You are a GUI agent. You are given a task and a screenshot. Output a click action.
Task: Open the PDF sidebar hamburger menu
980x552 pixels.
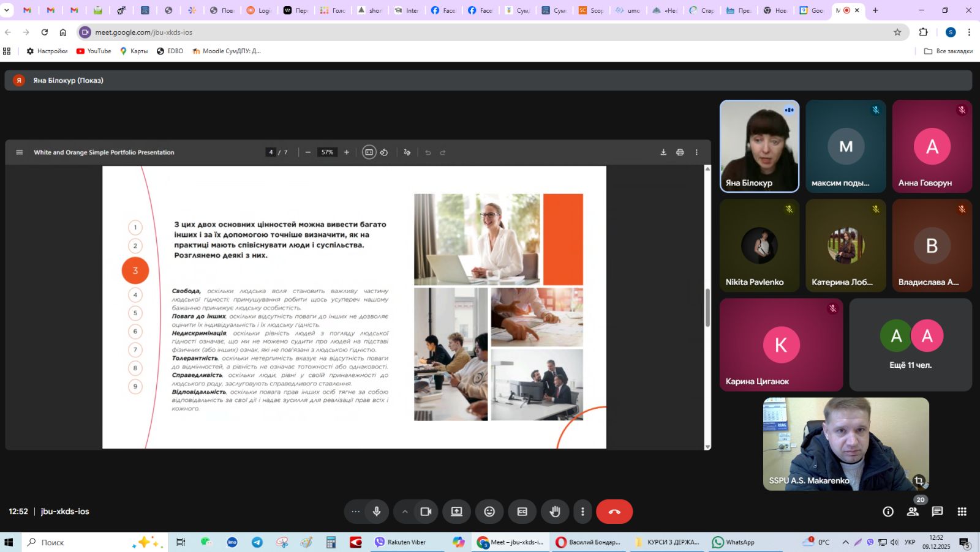coord(20,152)
